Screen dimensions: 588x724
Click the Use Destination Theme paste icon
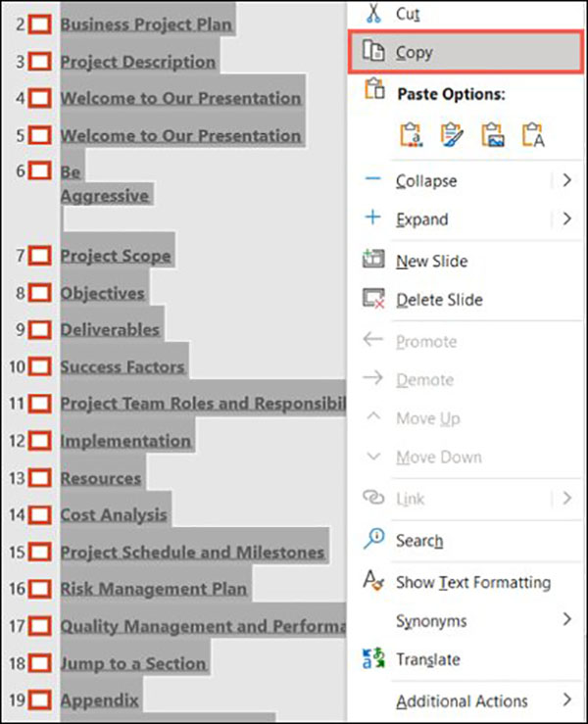pyautogui.click(x=411, y=135)
